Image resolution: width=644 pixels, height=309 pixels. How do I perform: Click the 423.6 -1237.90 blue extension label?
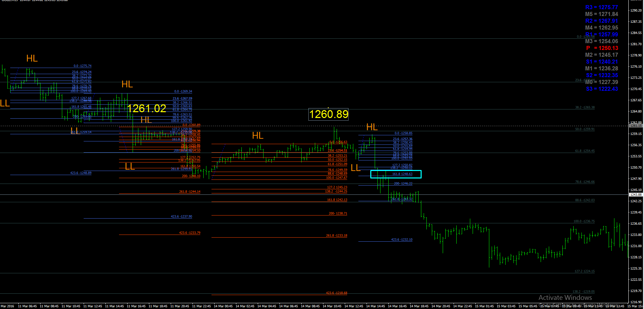coord(182,217)
